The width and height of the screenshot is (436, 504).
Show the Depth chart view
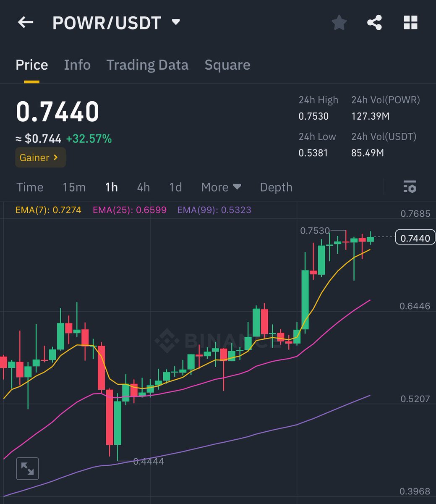point(276,187)
